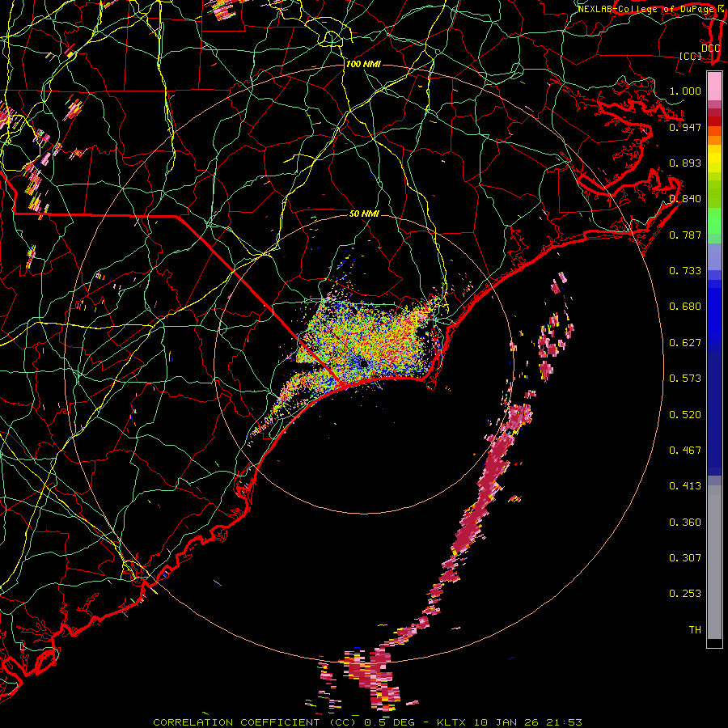Click the 0.360 color scale label
This screenshot has height=728, width=728.
[685, 523]
